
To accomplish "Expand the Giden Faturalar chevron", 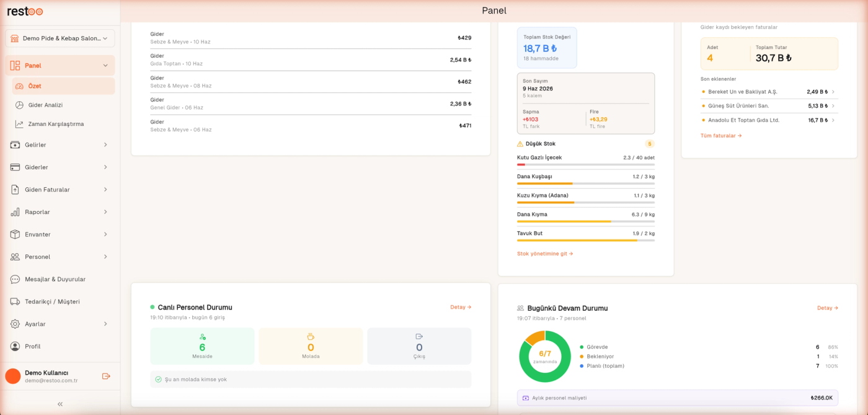I will pos(105,190).
